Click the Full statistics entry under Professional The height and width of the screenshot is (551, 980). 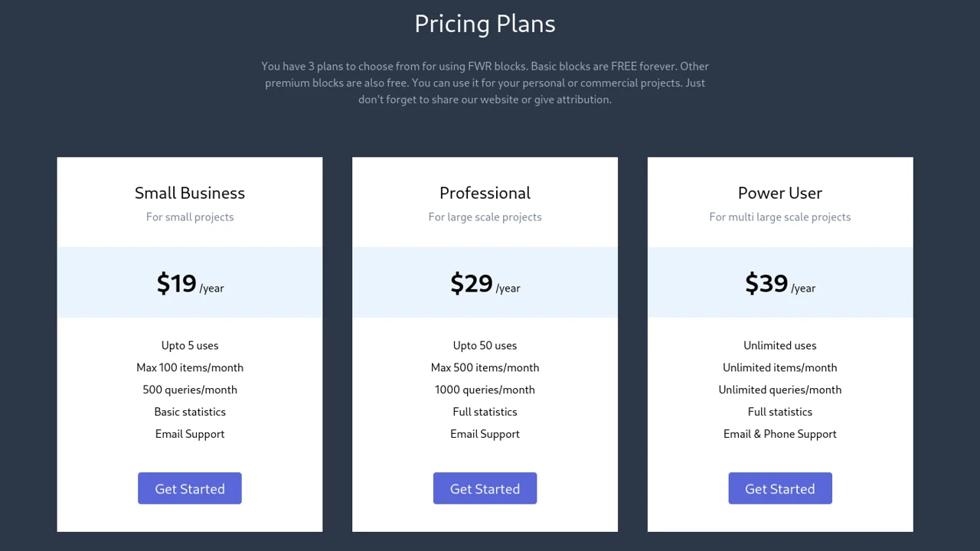click(x=485, y=412)
